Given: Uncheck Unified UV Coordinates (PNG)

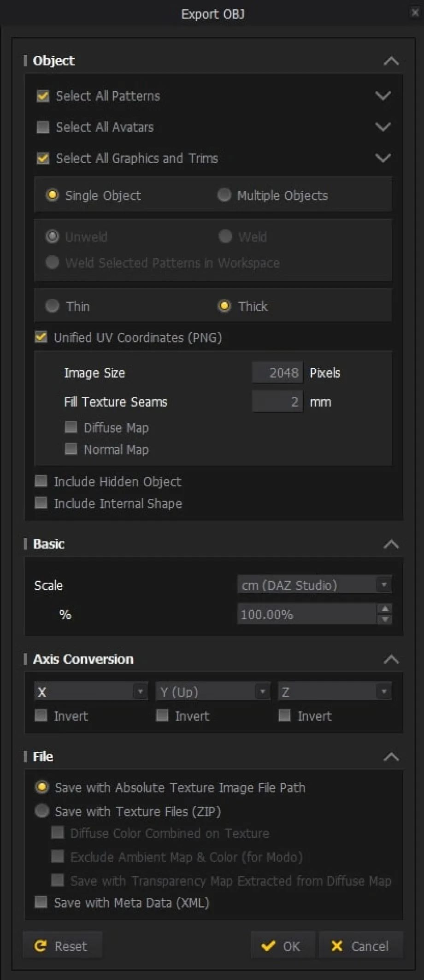Looking at the screenshot, I should pos(41,337).
